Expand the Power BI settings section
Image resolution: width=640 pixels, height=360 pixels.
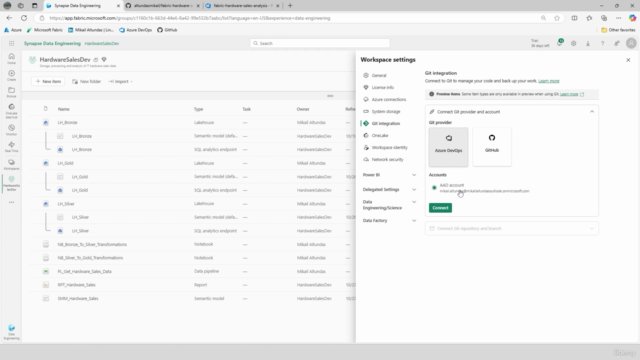coord(389,175)
